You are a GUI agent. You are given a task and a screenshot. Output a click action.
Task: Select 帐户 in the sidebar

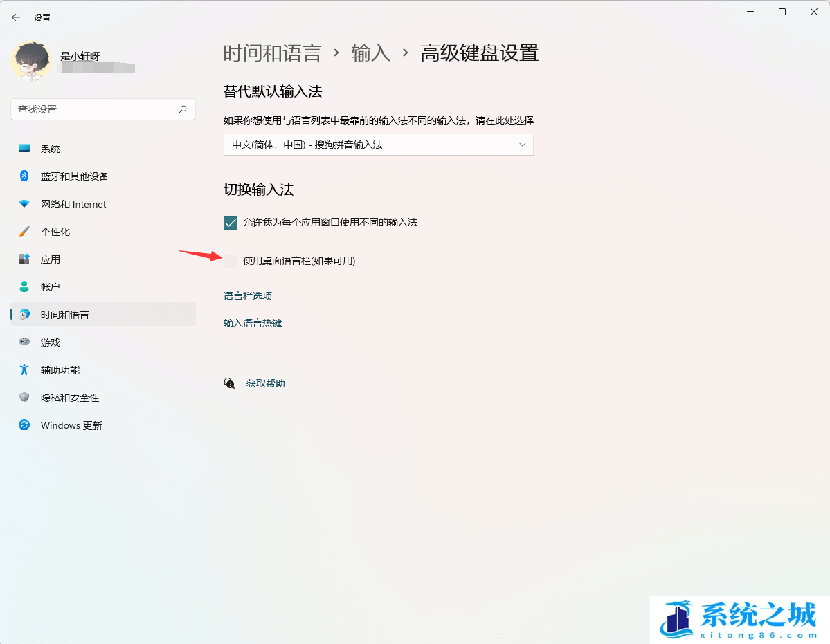click(51, 286)
